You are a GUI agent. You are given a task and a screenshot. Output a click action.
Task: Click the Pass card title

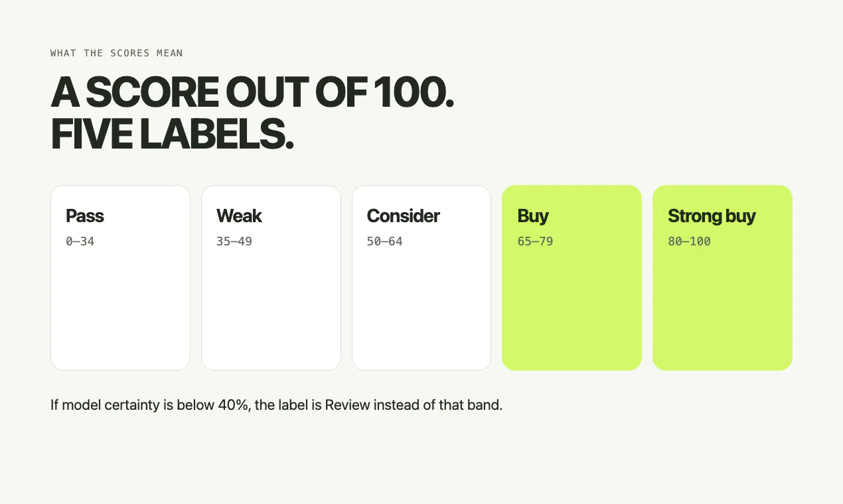tap(85, 216)
